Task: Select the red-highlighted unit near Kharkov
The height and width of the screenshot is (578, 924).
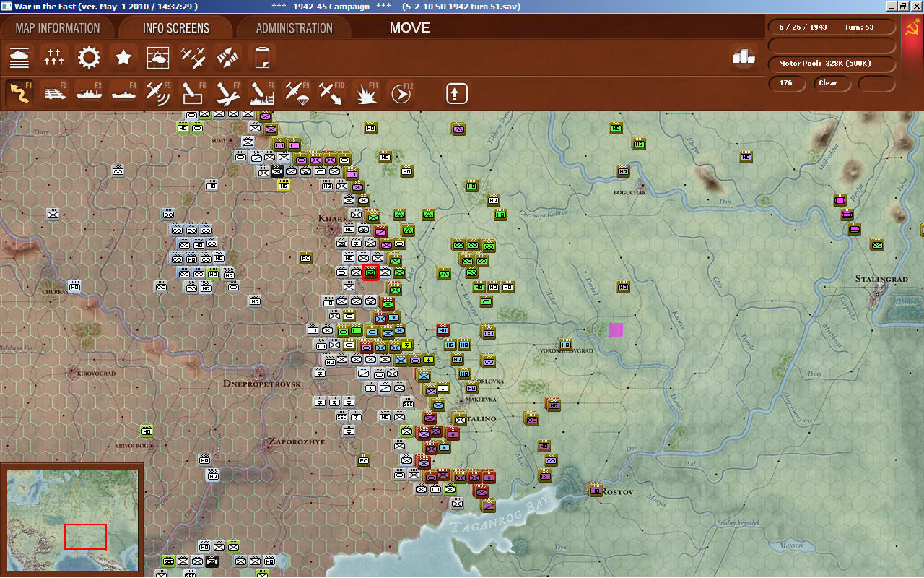Action: click(371, 273)
